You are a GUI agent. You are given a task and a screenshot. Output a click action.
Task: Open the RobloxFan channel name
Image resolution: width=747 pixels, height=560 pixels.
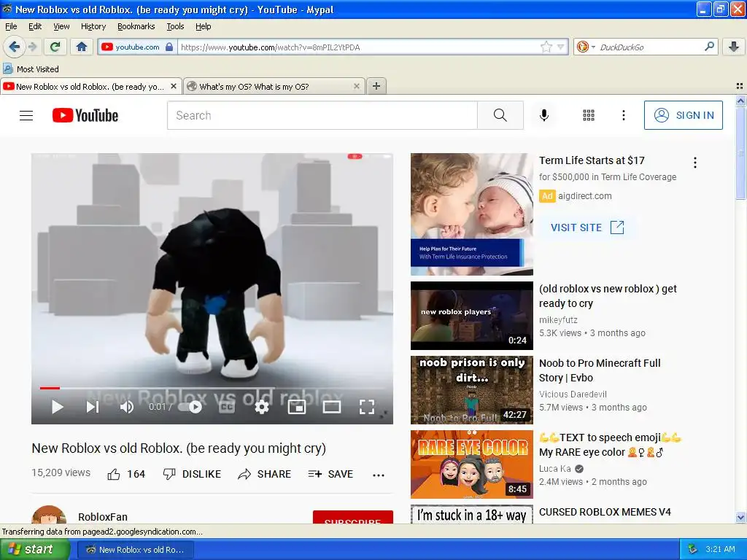click(103, 517)
